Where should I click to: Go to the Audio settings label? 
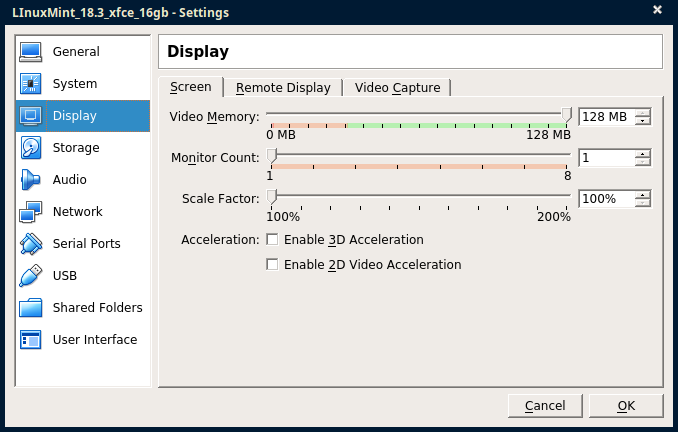point(70,180)
